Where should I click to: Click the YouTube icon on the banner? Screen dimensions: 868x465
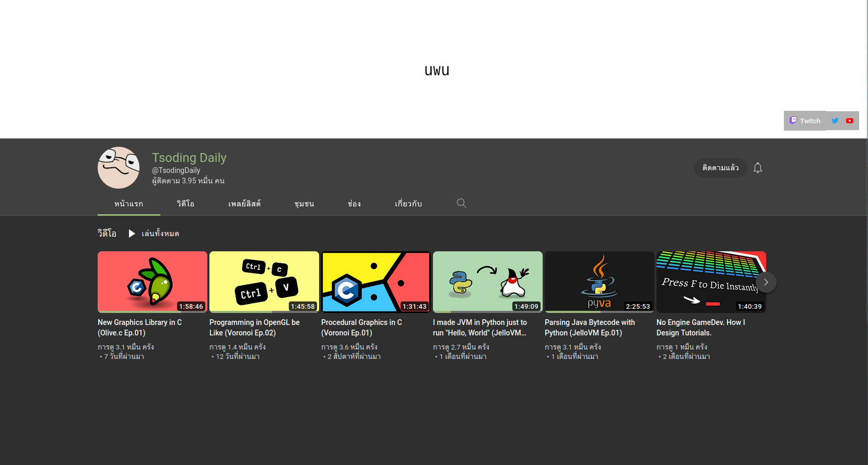click(850, 121)
